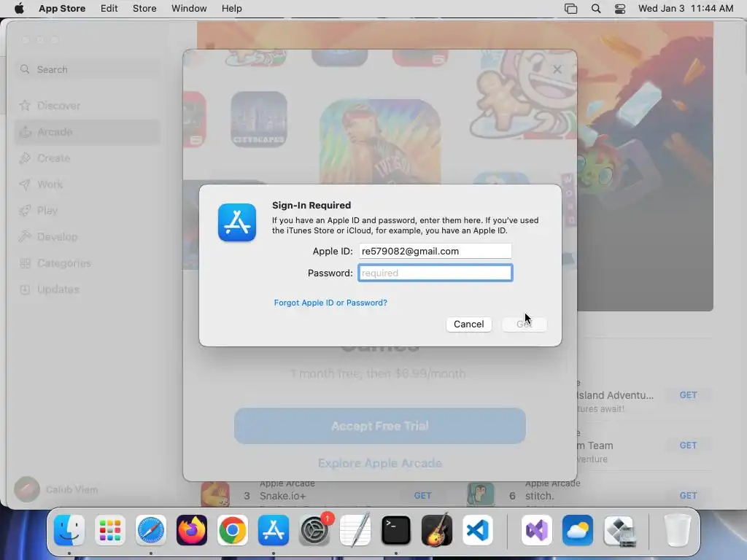Open GarageBand from the Dock
747x560 pixels.
[x=437, y=530]
